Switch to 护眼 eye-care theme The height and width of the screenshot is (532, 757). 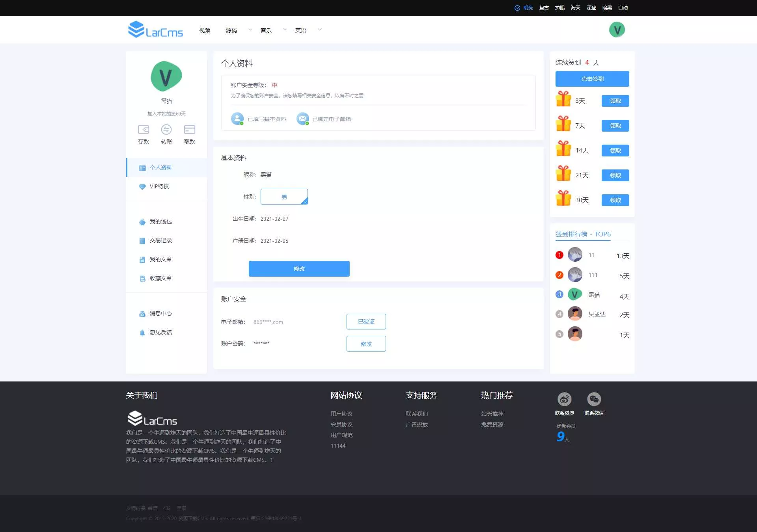point(559,8)
